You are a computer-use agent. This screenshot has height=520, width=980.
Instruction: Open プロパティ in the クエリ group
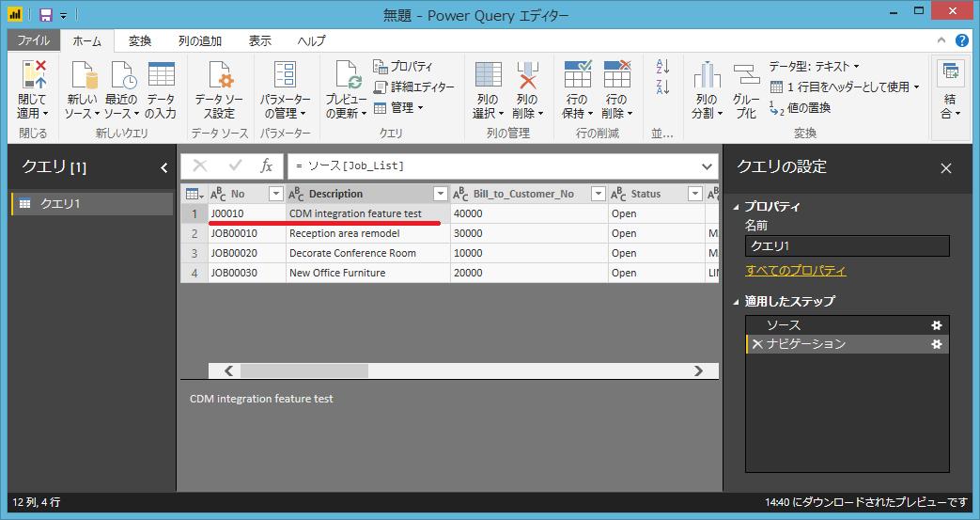pyautogui.click(x=403, y=67)
